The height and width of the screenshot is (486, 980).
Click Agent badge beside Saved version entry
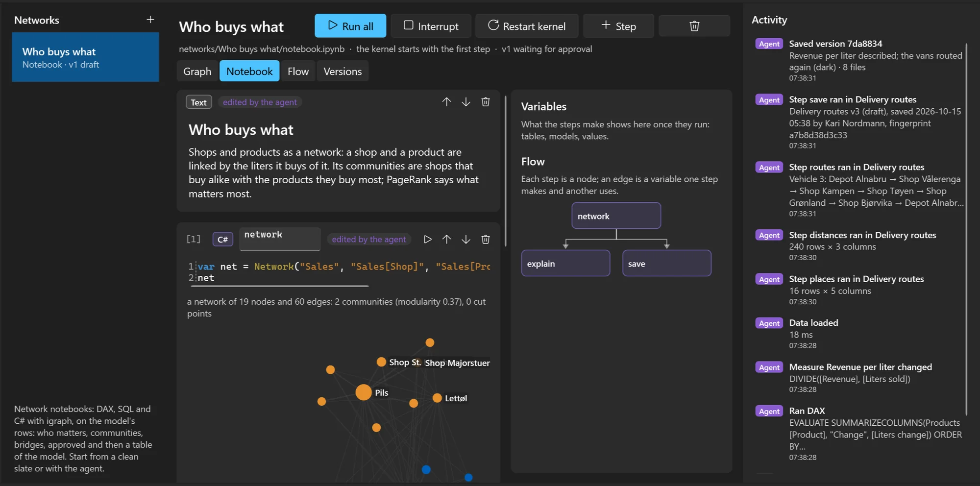pos(769,44)
